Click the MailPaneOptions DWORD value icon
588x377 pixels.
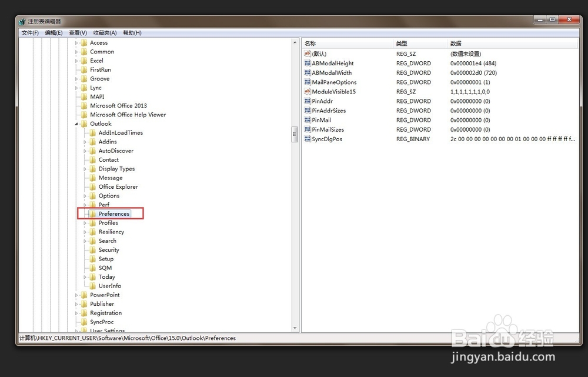coord(308,82)
